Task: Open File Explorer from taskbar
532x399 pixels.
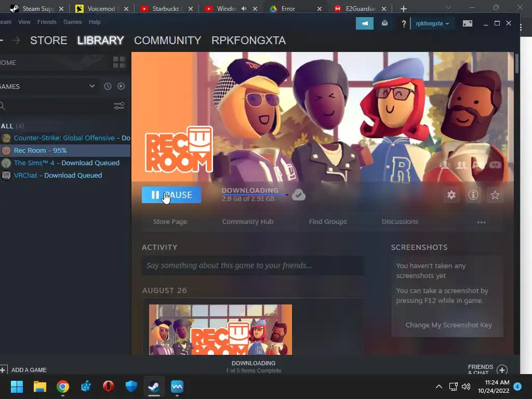Action: [39, 387]
